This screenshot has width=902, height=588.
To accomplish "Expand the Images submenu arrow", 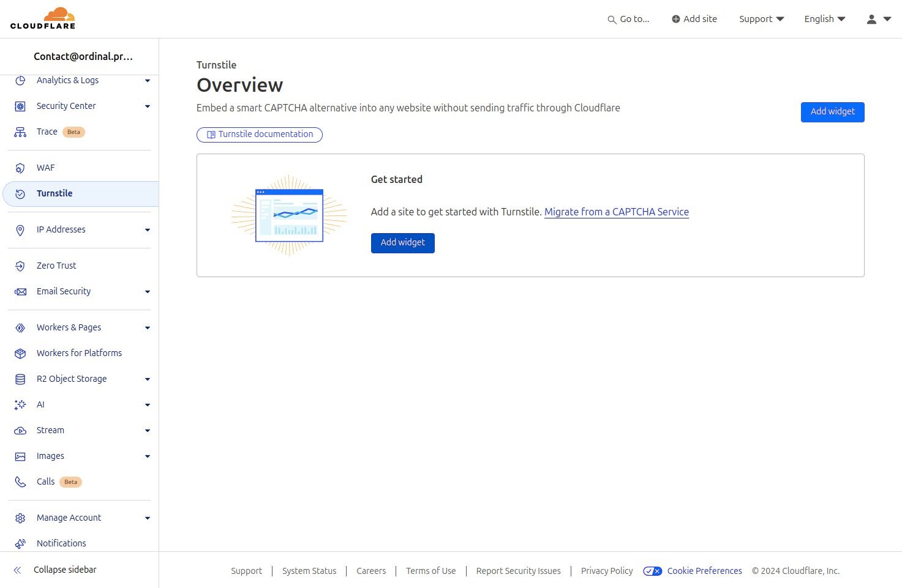I will point(148,456).
